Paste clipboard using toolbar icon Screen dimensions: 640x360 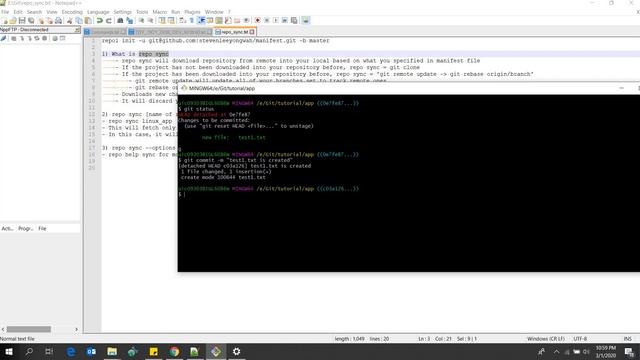point(88,20)
